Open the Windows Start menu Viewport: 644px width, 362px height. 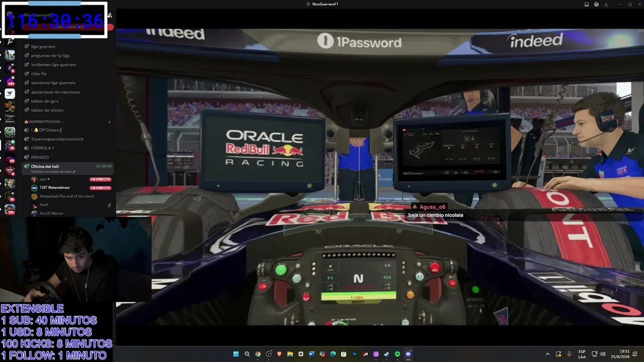tap(236, 354)
